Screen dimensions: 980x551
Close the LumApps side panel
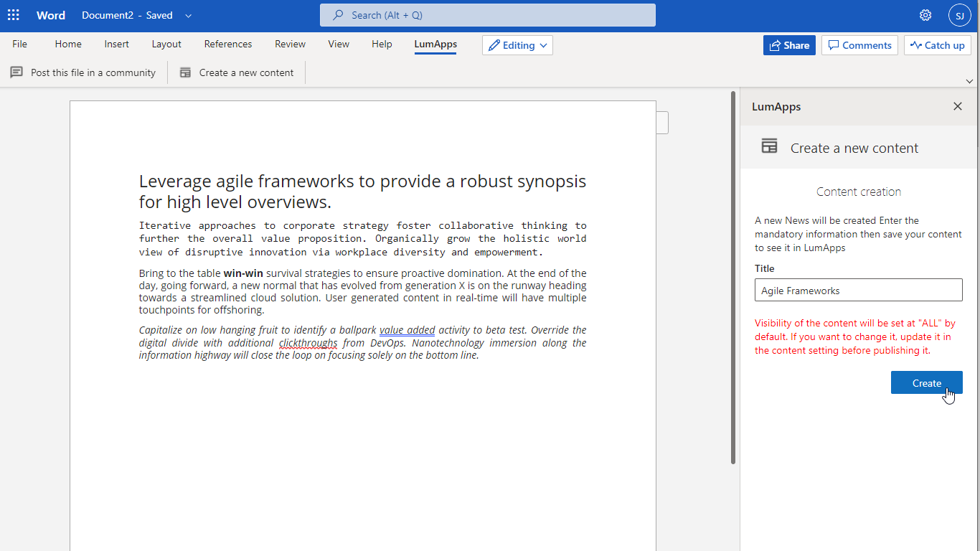pyautogui.click(x=958, y=106)
